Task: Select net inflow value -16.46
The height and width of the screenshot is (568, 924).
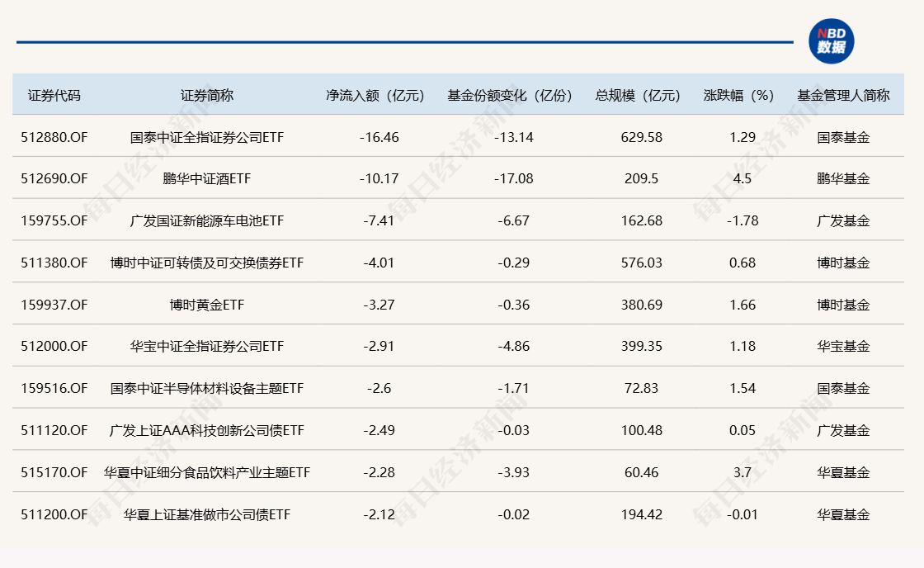Action: pos(379,137)
